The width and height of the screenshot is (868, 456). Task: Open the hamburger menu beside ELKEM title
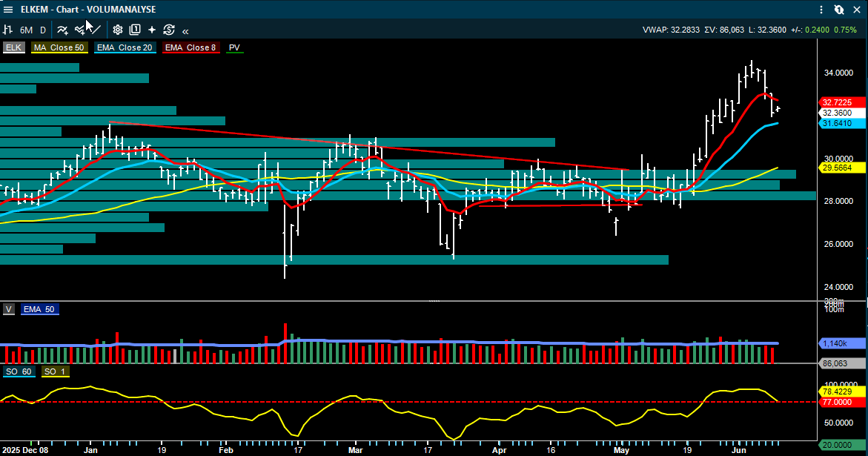tap(8, 10)
